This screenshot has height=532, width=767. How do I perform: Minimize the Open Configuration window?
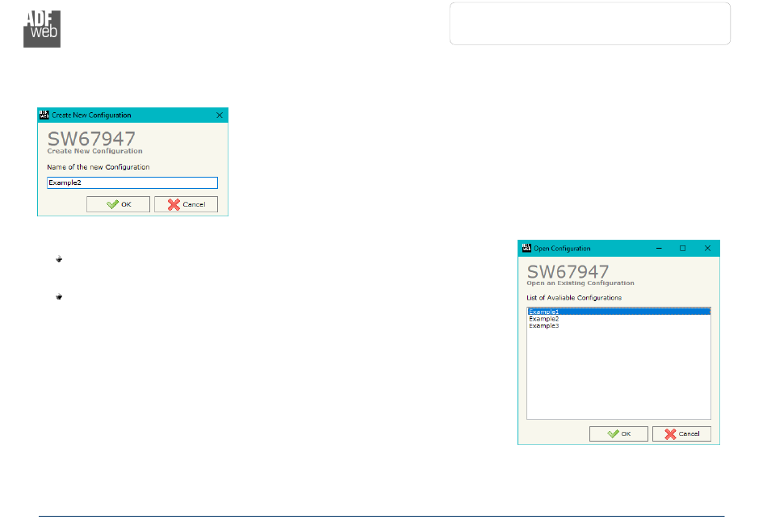click(x=659, y=249)
